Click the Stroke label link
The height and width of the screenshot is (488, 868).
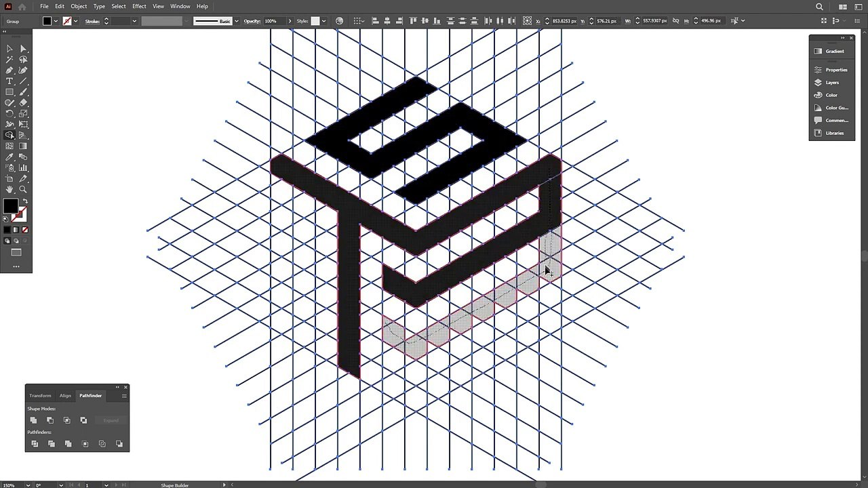tap(92, 21)
